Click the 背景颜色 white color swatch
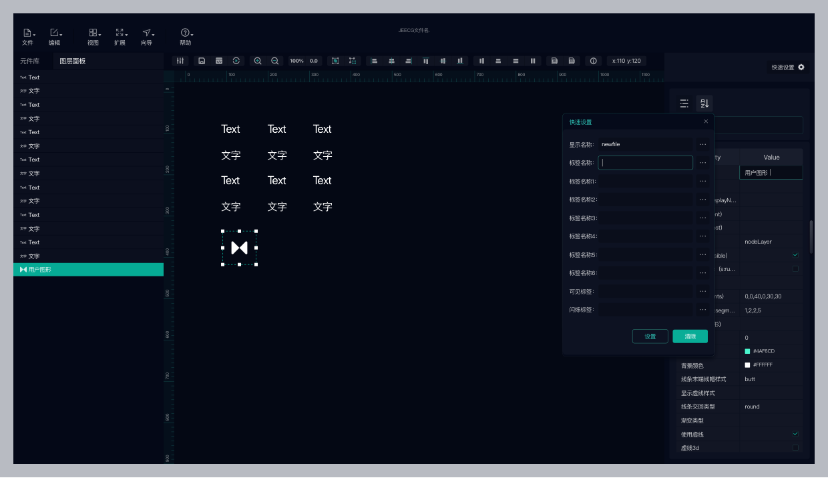This screenshot has width=828, height=504. pyautogui.click(x=748, y=365)
